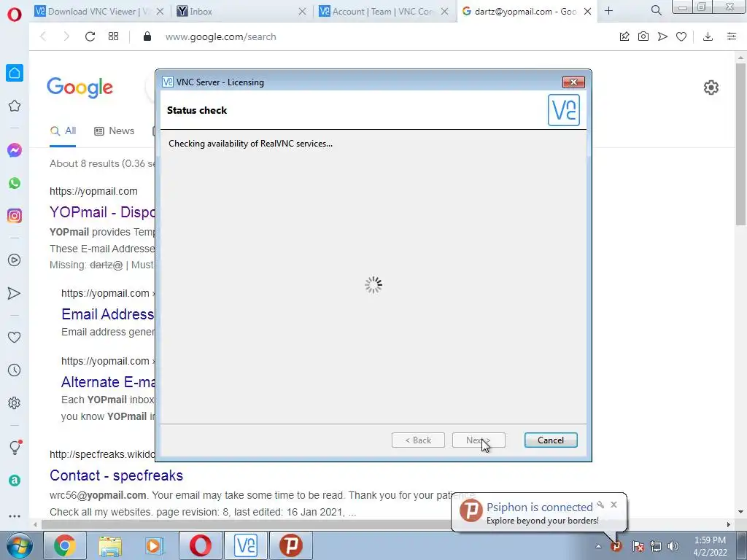The width and height of the screenshot is (747, 560).
Task: Show hidden system tray icons arrow
Action: [x=598, y=546]
